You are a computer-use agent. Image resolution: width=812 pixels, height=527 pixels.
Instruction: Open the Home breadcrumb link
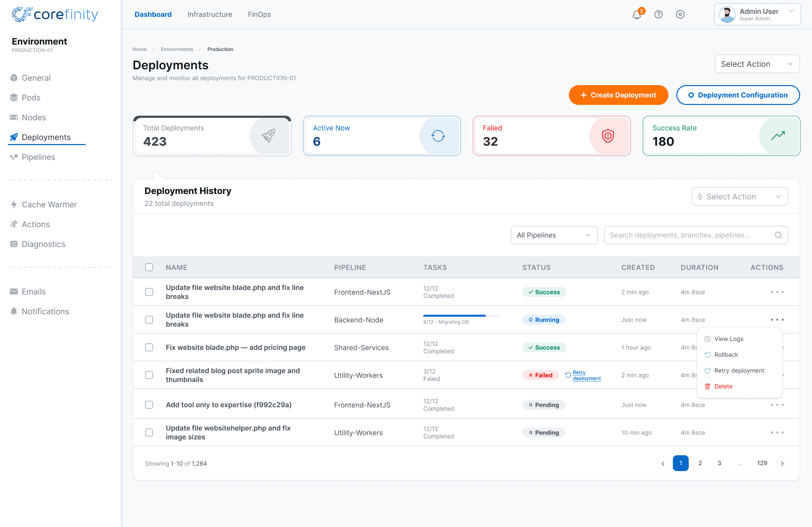[140, 49]
